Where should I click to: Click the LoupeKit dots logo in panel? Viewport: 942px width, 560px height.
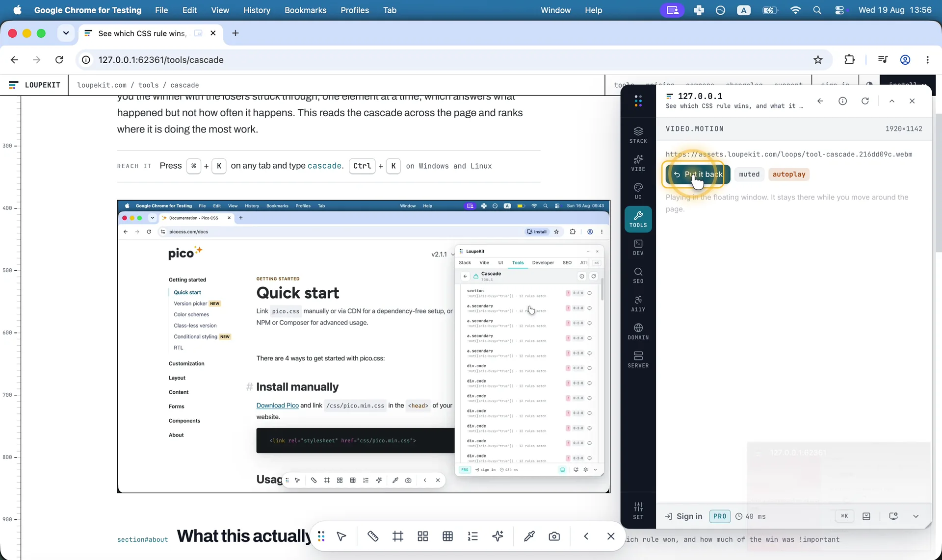click(638, 101)
